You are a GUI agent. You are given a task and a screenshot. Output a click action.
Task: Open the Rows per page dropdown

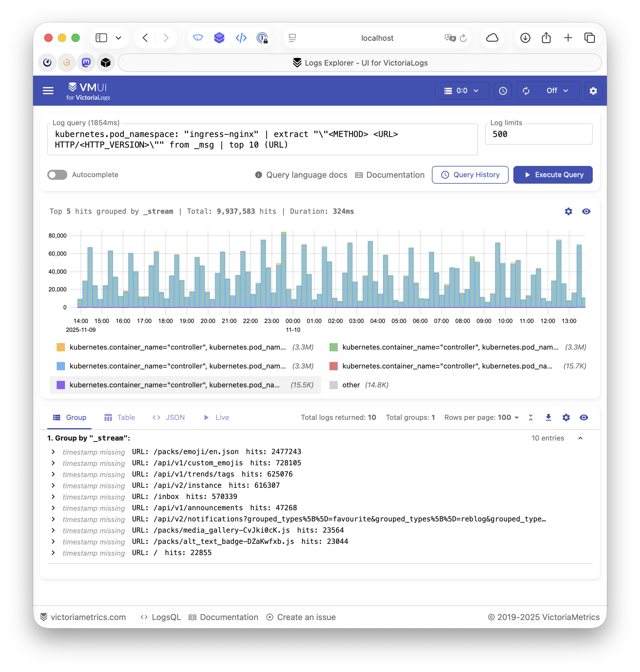pos(508,417)
